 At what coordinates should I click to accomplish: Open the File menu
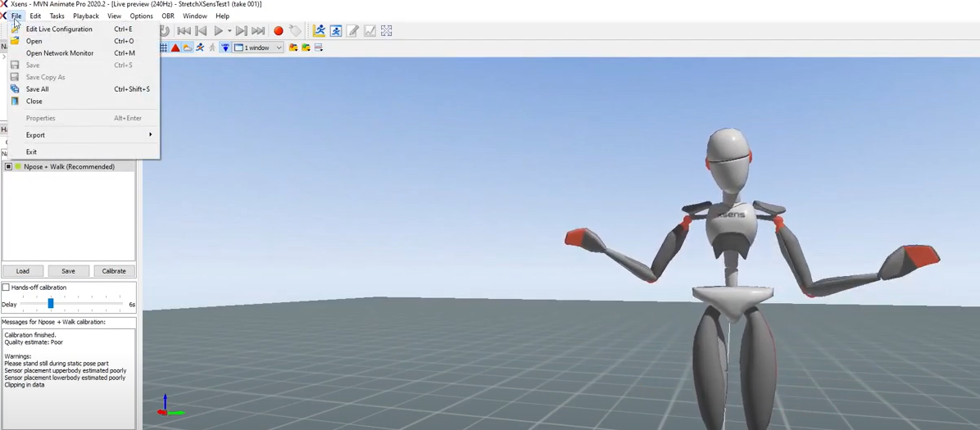16,16
